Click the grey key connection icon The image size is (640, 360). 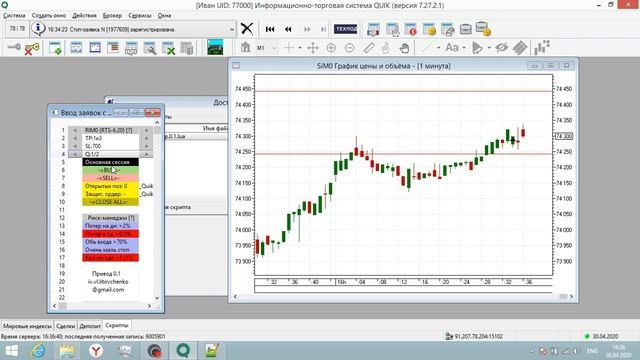pos(13,48)
